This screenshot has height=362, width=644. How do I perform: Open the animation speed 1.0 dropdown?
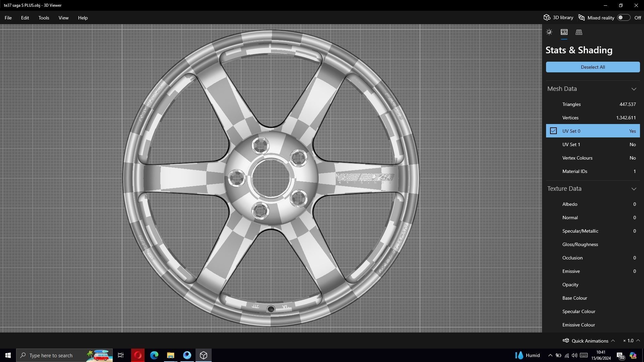(x=632, y=341)
